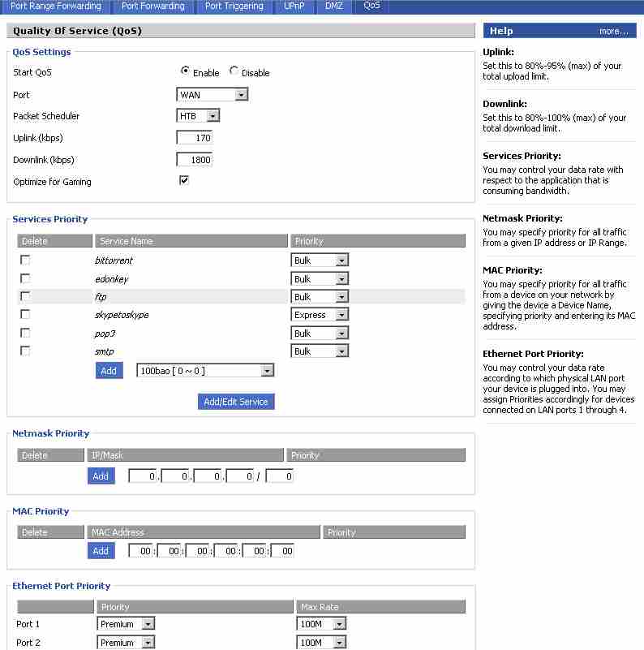Screen dimensions: 644x650
Task: Check the delete box for ftp
Action: coord(25,296)
